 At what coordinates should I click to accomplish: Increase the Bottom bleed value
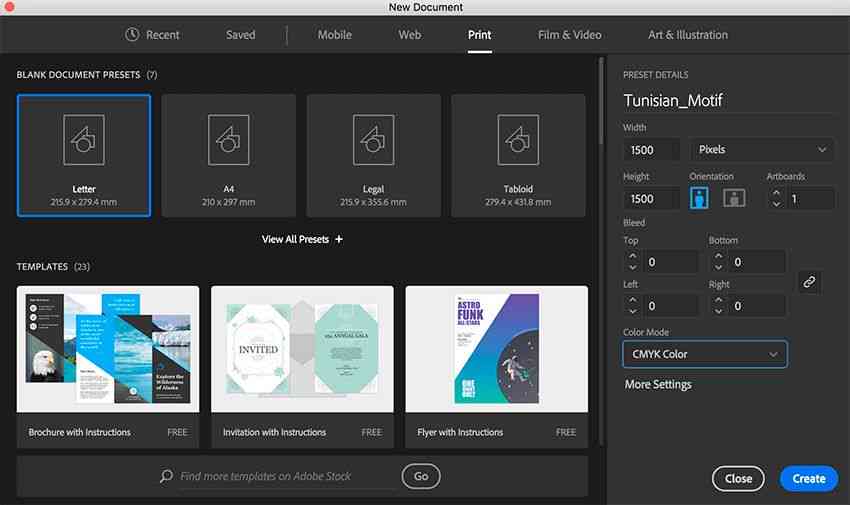point(718,256)
